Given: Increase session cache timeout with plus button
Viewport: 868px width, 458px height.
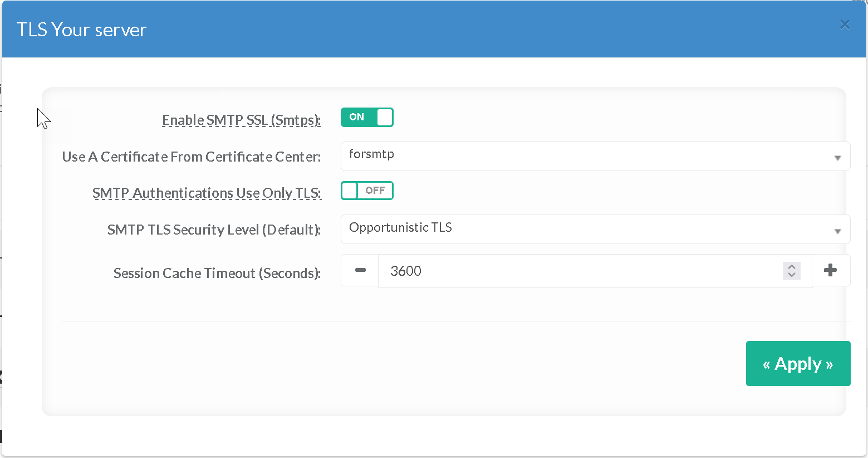Looking at the screenshot, I should coord(830,271).
